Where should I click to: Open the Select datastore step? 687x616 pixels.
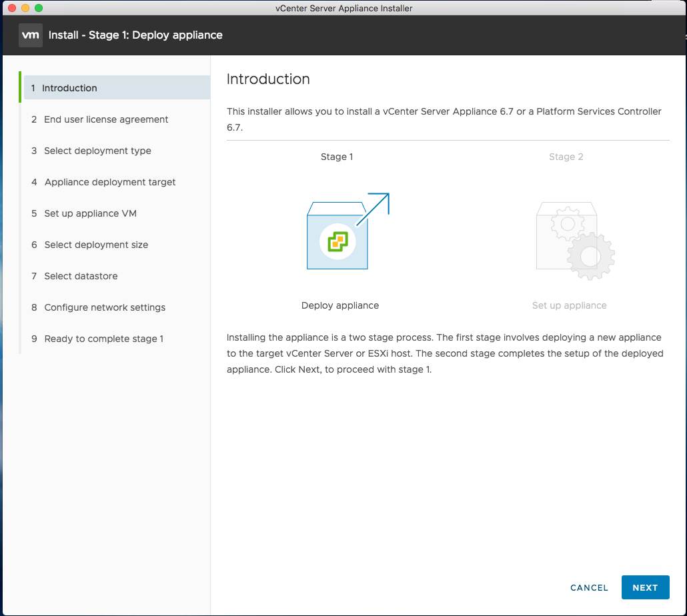[81, 276]
